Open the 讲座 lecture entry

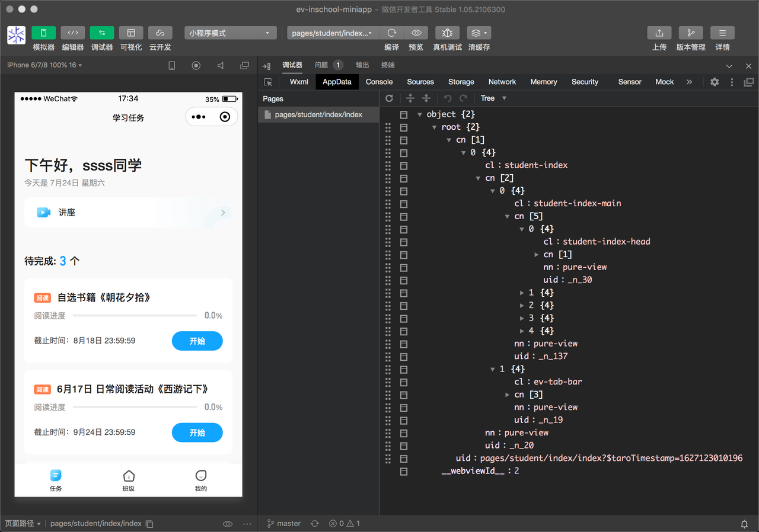[x=128, y=213]
